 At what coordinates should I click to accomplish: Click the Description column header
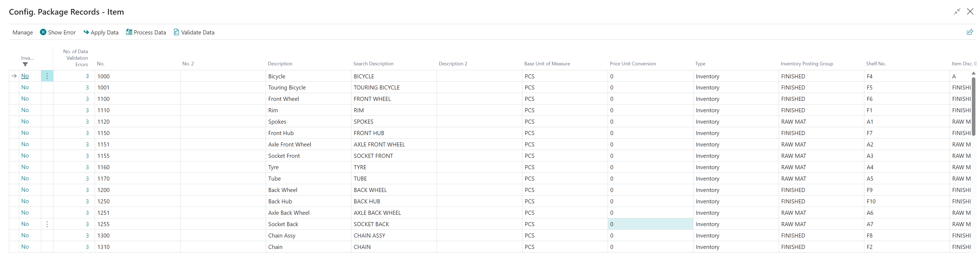tap(280, 64)
